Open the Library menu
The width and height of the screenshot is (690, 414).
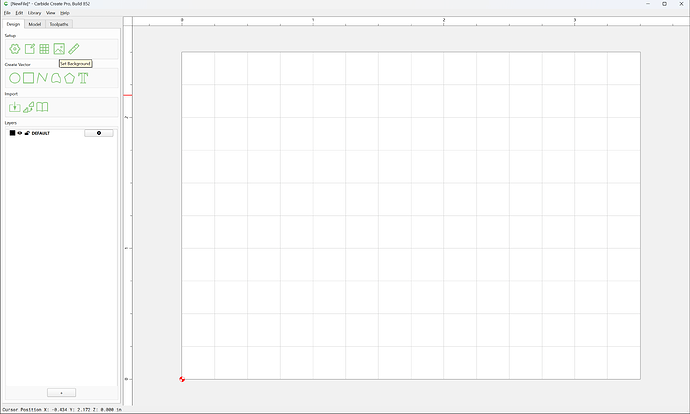click(x=34, y=13)
